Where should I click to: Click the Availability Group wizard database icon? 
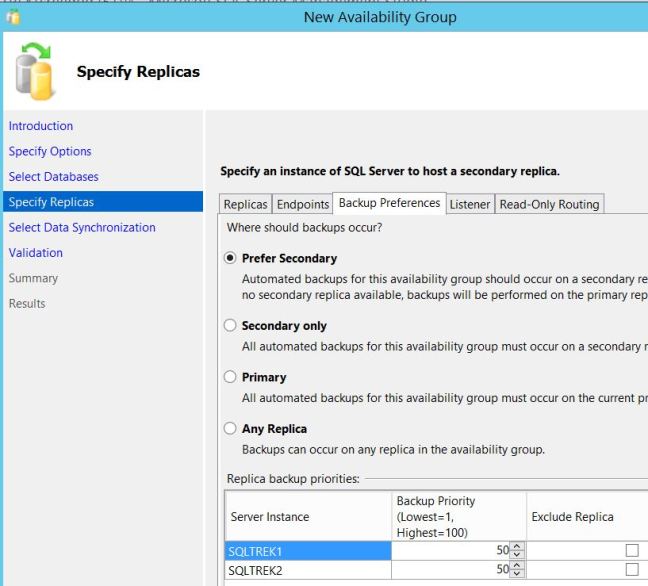pos(36,72)
